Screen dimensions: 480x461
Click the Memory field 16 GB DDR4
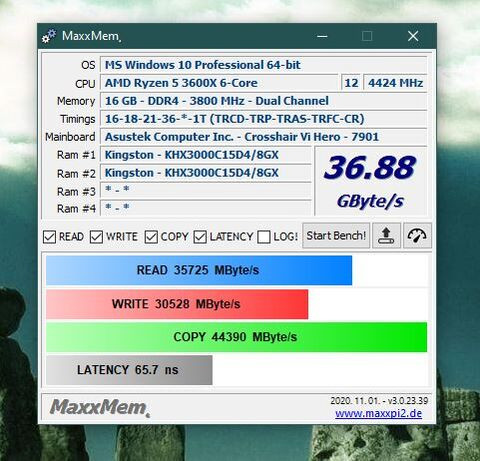(263, 101)
